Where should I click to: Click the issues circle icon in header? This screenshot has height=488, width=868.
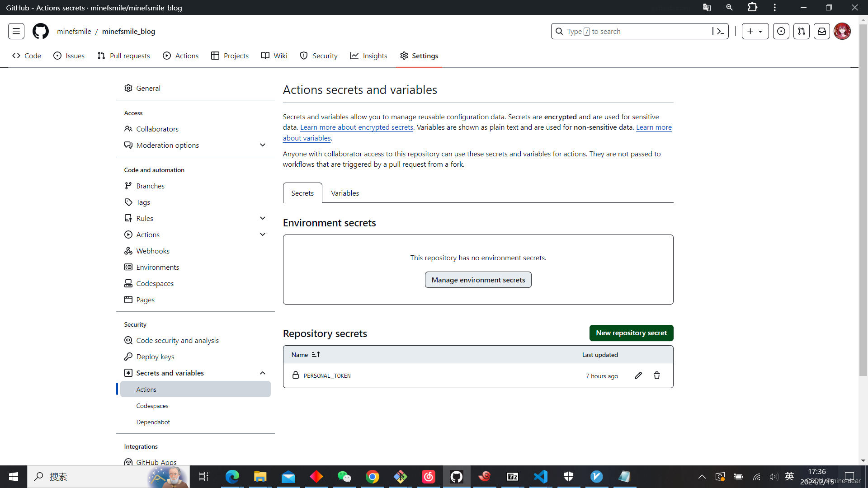(781, 31)
